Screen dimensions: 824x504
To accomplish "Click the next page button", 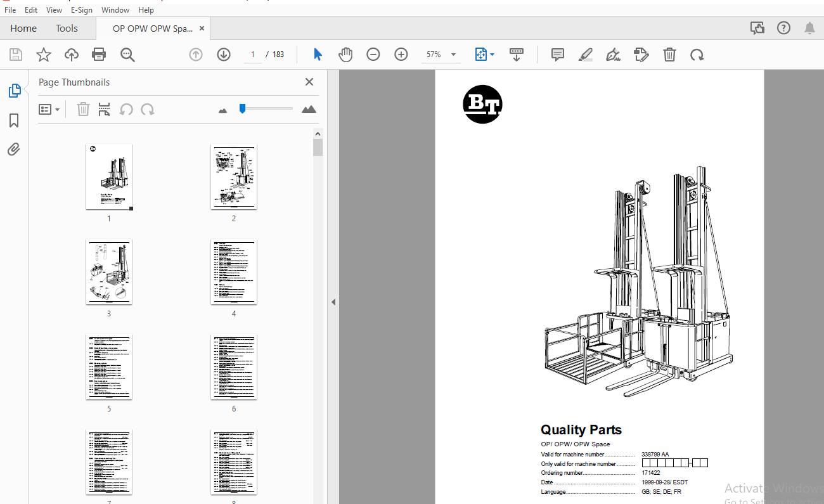I will (224, 55).
